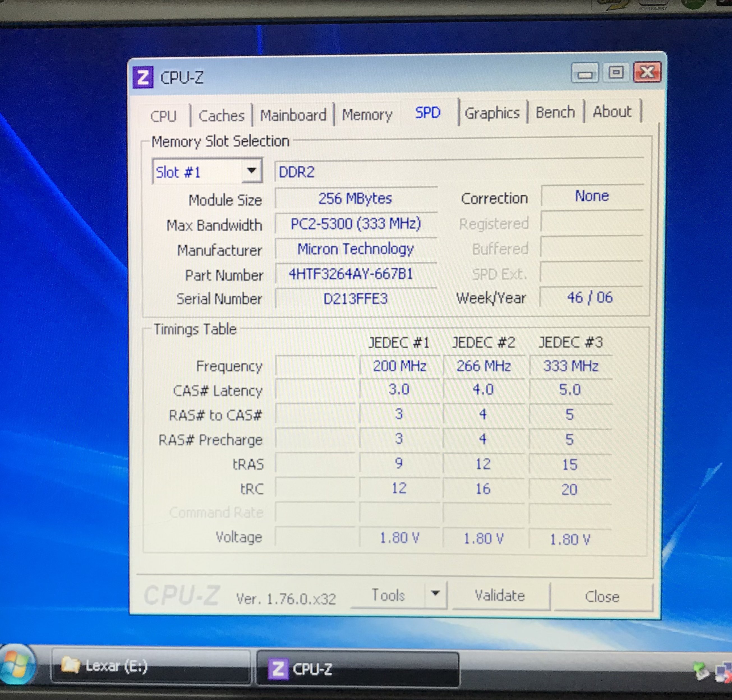This screenshot has width=732, height=700.
Task: Click the Lexar (E:) folder icon in taskbar
Action: (70, 665)
